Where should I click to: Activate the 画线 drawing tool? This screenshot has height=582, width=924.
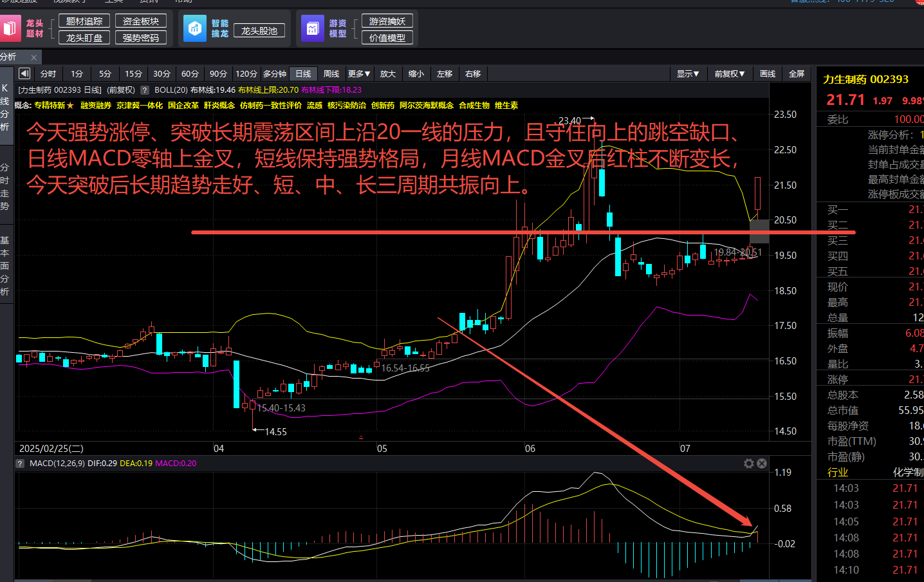pos(768,73)
